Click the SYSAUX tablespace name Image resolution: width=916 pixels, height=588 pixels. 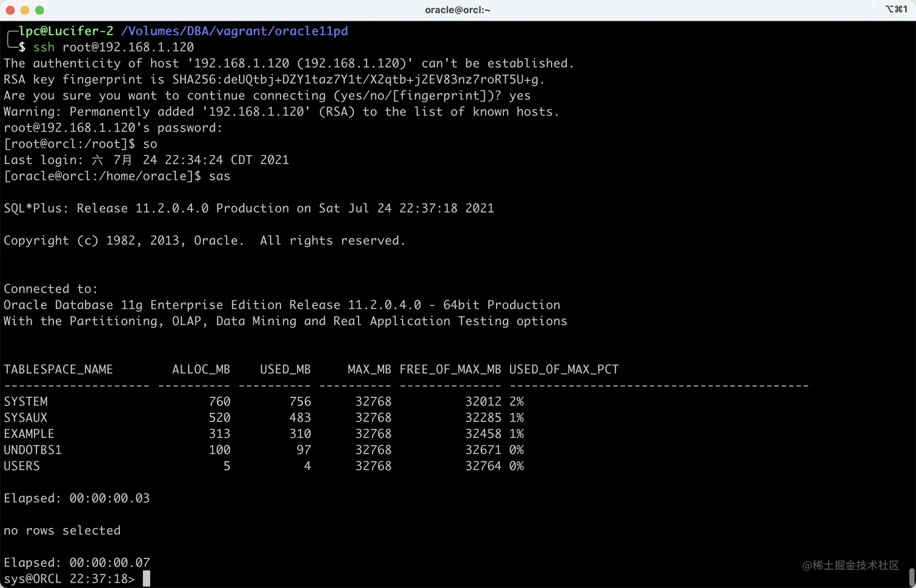(25, 418)
